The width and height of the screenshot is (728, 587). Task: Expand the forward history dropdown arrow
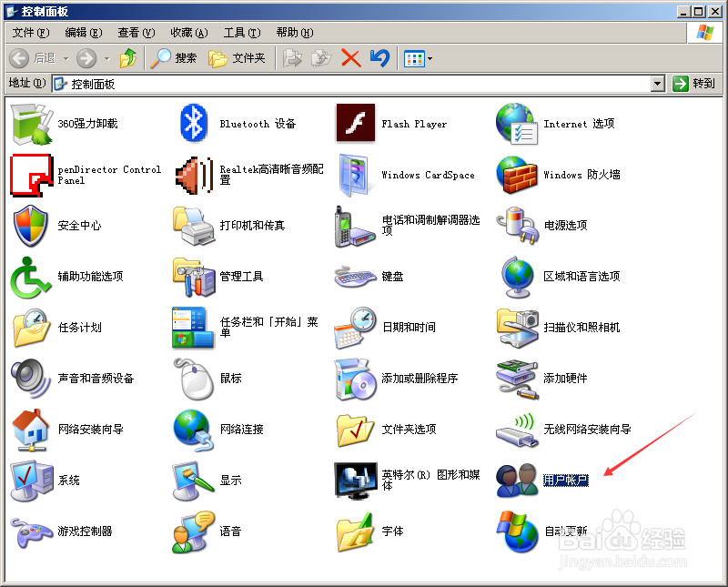(x=107, y=58)
